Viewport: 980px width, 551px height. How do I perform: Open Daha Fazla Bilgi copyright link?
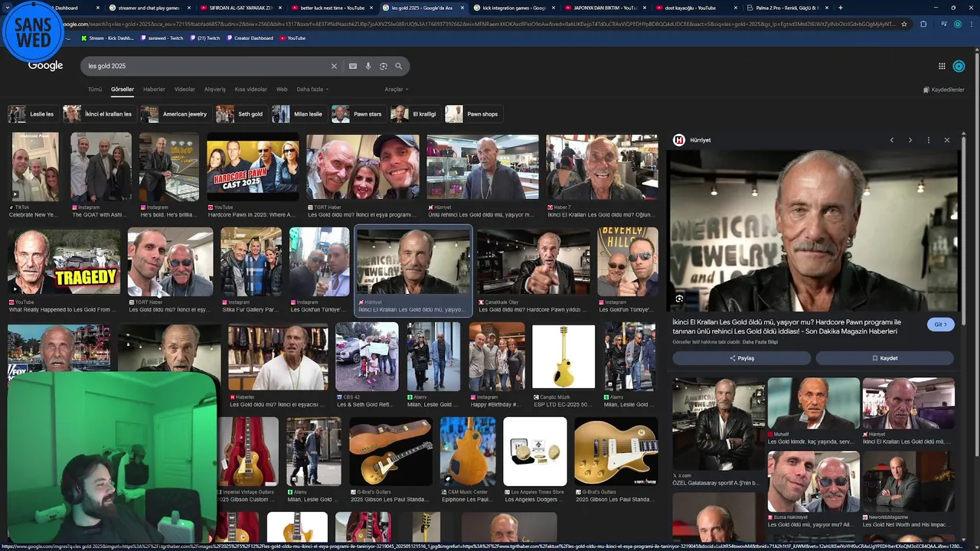pyautogui.click(x=761, y=342)
